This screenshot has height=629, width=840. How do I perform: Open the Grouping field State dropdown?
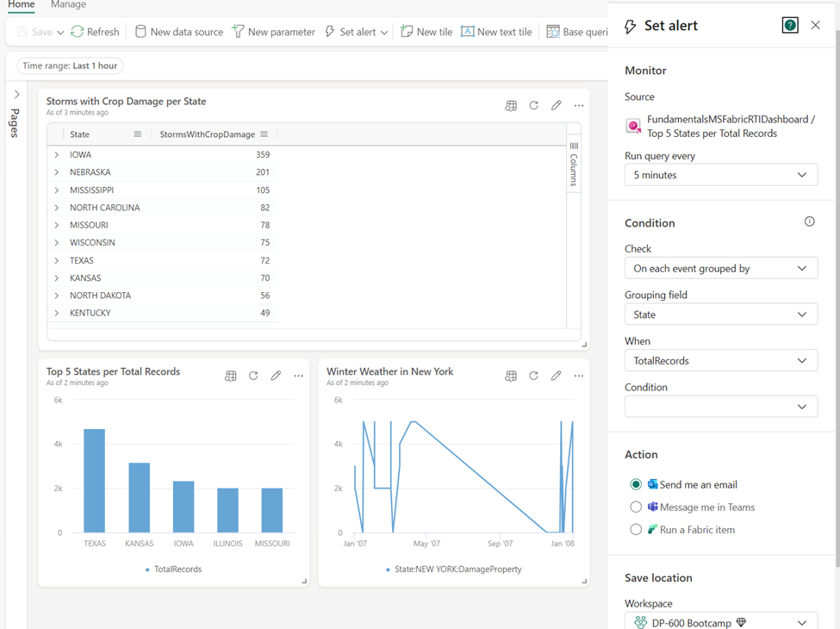coord(721,314)
